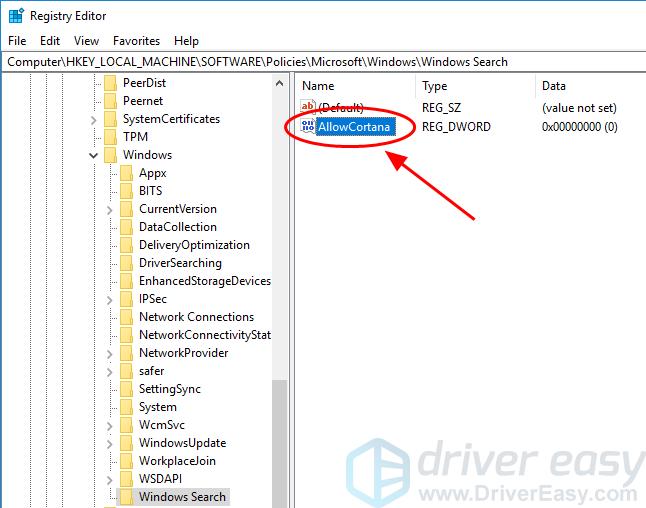Screen dimensions: 646x508
Task: Open the Help menu
Action: (186, 41)
